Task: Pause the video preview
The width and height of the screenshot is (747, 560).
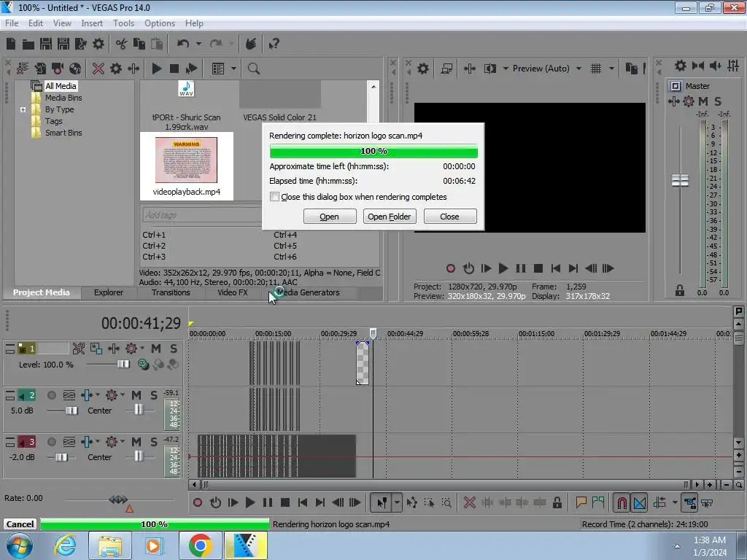Action: pyautogui.click(x=521, y=268)
